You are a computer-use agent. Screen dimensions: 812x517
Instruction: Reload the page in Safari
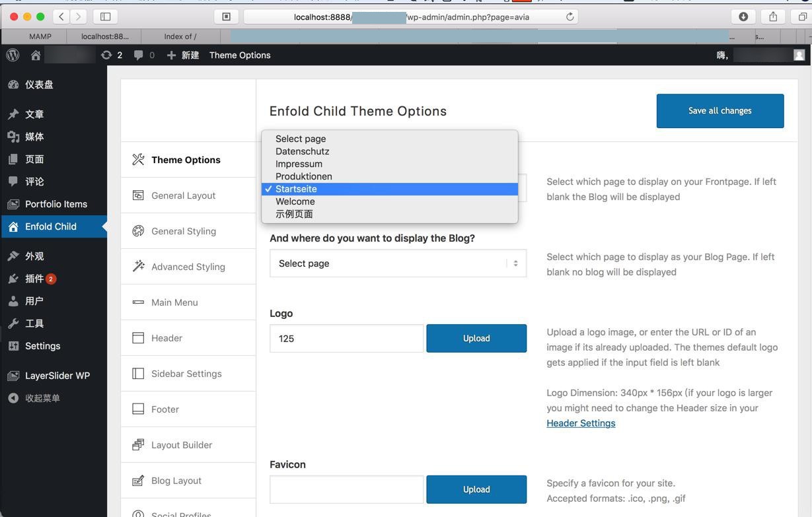570,17
